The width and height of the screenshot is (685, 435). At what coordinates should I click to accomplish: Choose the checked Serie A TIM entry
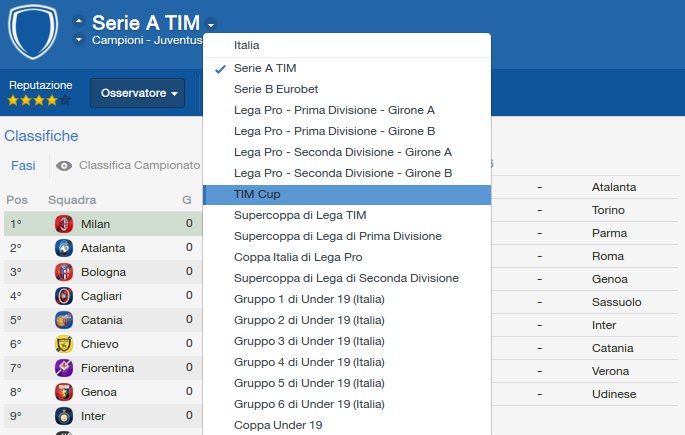pos(265,68)
